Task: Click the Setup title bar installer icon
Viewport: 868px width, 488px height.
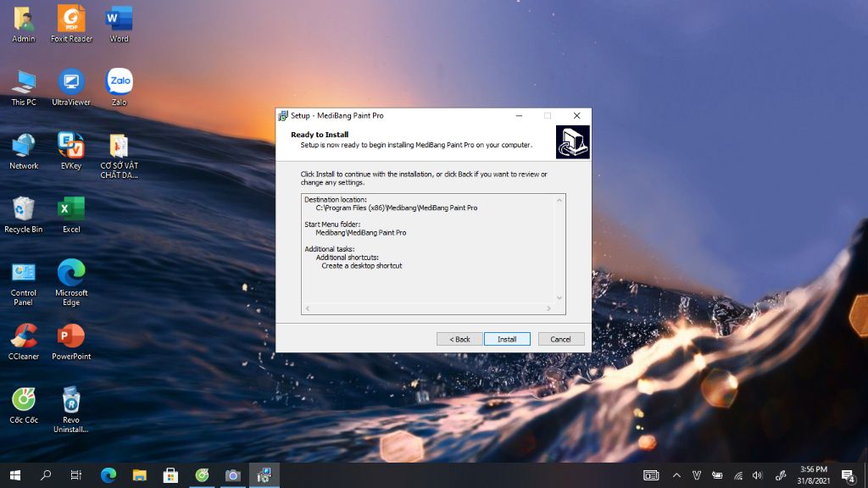Action: [x=283, y=115]
